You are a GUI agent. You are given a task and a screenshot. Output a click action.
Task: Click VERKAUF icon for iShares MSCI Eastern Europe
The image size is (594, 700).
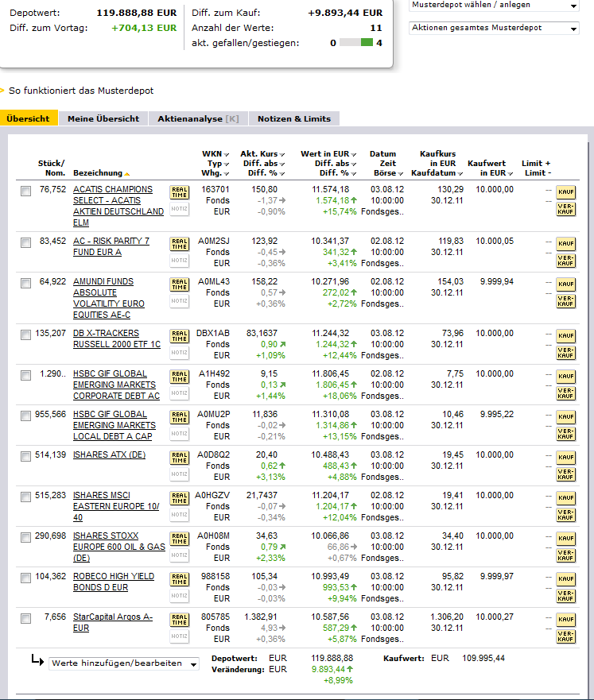point(565,515)
